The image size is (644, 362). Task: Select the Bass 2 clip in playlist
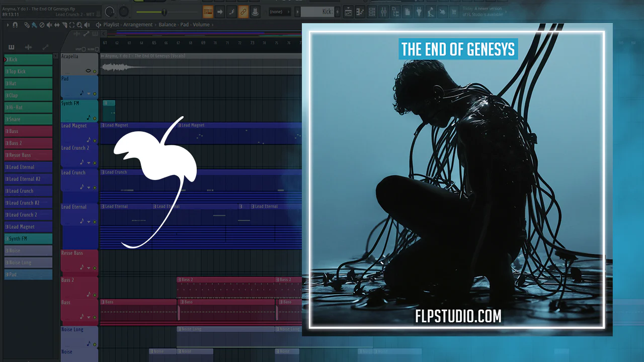coord(226,288)
